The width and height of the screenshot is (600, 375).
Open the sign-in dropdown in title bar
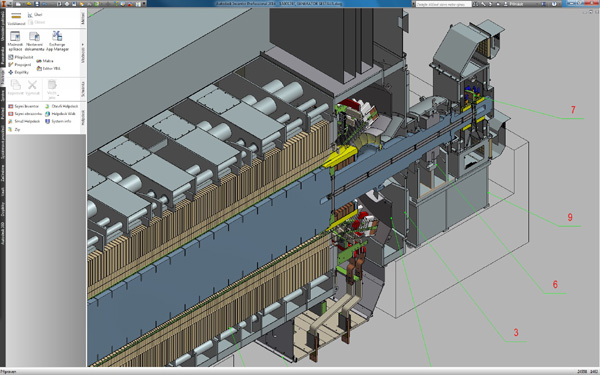click(x=514, y=4)
